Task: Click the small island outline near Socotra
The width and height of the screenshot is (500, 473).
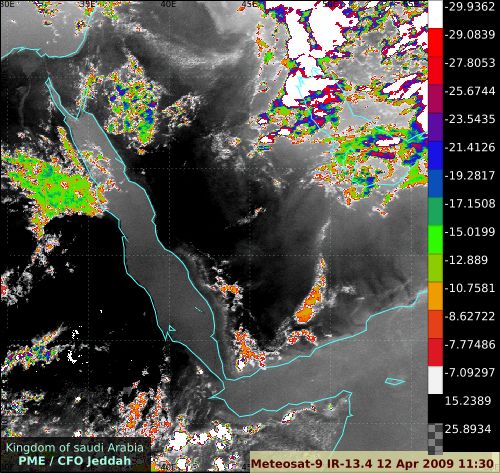Action: [395, 381]
